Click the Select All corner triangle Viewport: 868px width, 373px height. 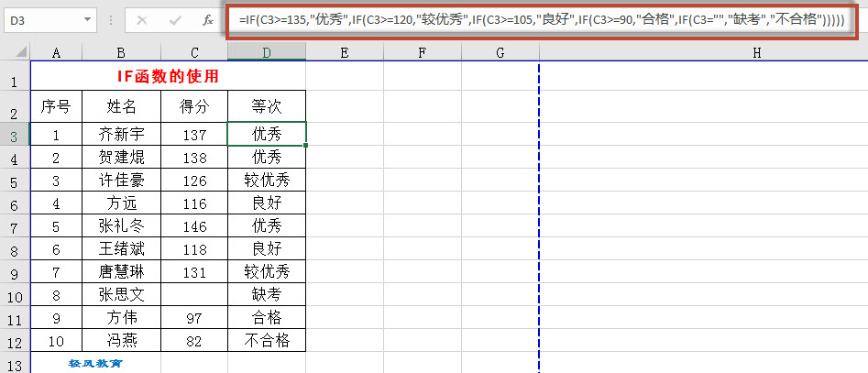pyautogui.click(x=20, y=52)
